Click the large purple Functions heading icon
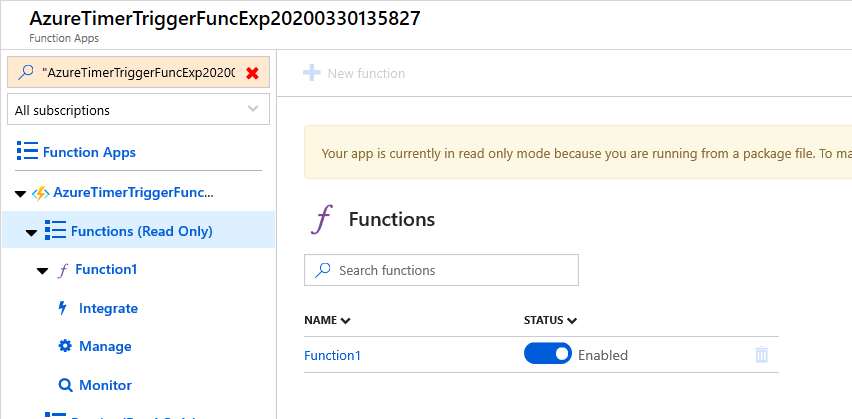Viewport: 852px width, 419px height. [322, 220]
